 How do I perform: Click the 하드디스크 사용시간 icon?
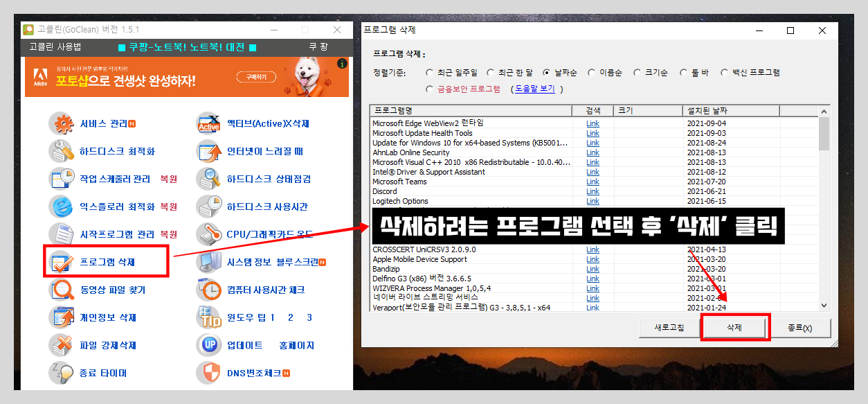(208, 207)
